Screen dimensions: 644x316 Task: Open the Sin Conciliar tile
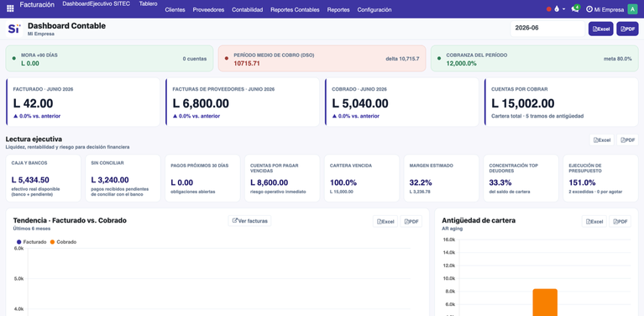click(x=123, y=178)
